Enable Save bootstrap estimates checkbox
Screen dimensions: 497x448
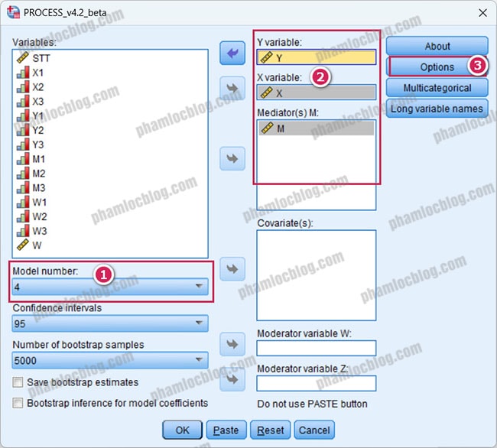(x=18, y=382)
